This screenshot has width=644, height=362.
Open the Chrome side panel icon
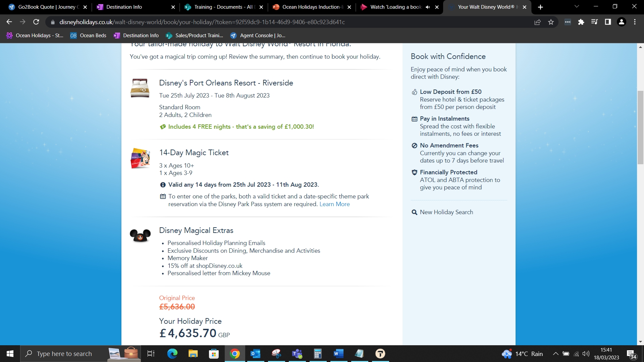pyautogui.click(x=608, y=22)
